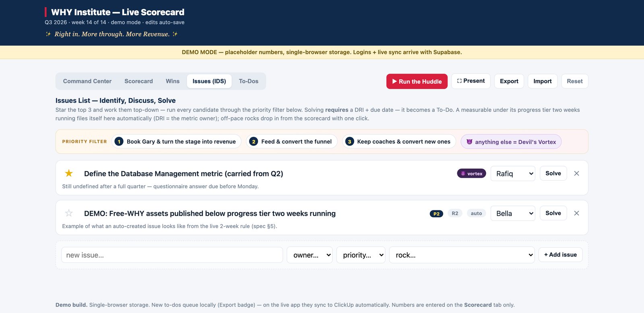Click priority filter number 3 circle
Image resolution: width=644 pixels, height=313 pixels.
click(x=349, y=142)
